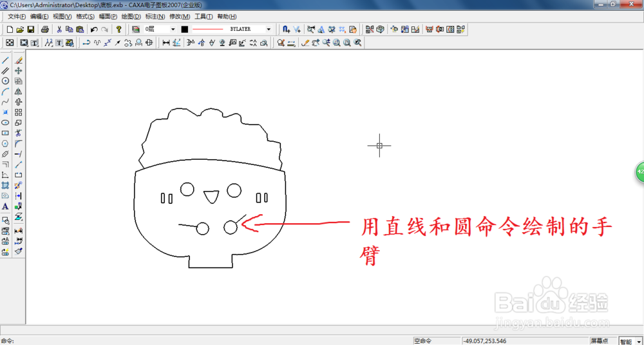Select the Ellipse tool
Viewport: 644px width, 345px height.
click(6, 123)
